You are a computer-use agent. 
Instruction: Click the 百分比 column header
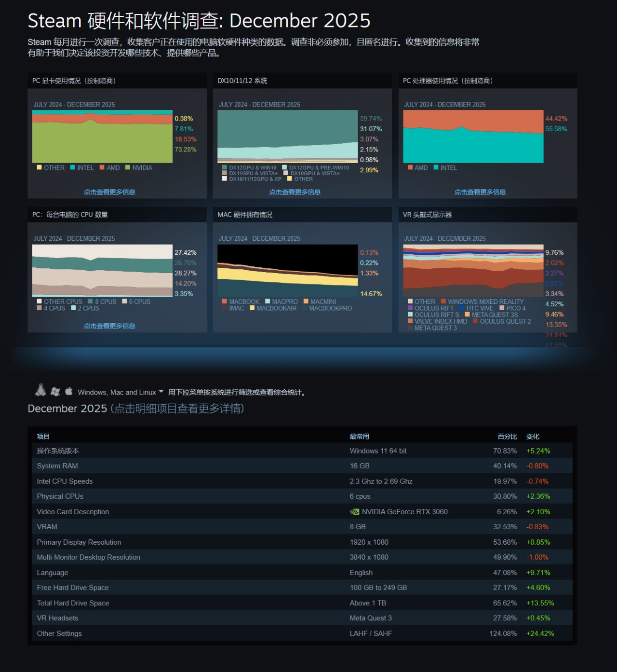(x=507, y=437)
